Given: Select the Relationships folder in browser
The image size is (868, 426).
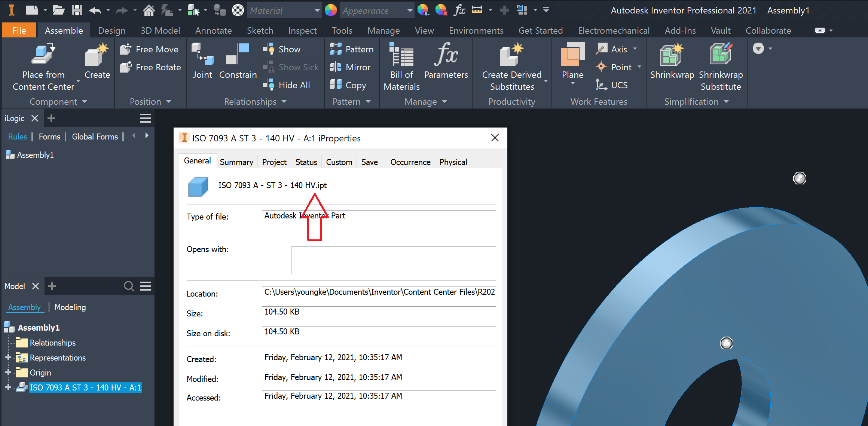Looking at the screenshot, I should point(46,343).
